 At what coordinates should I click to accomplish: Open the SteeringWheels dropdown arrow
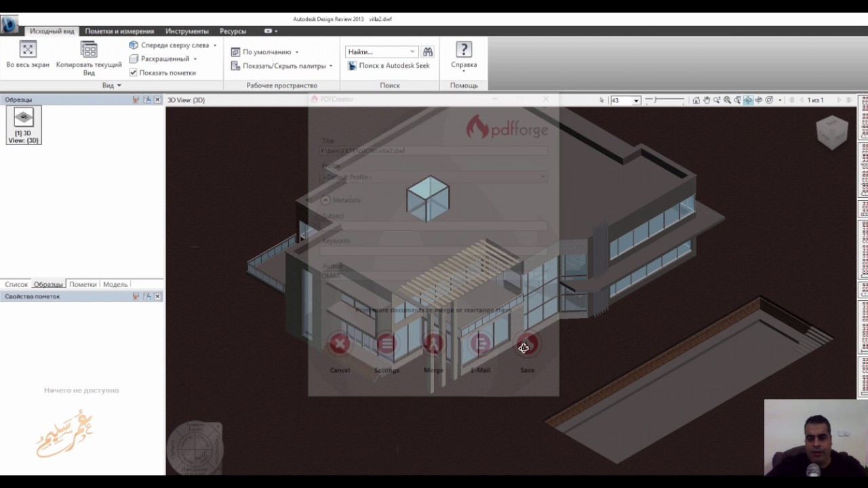(x=780, y=100)
